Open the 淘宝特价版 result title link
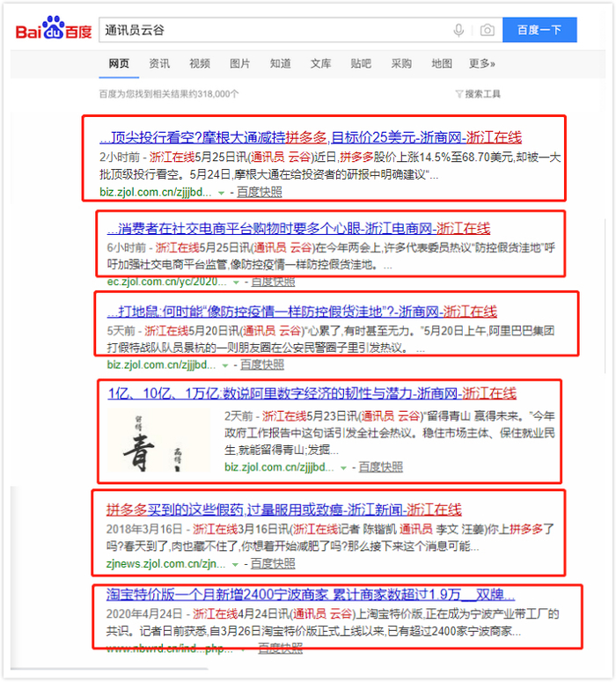This screenshot has height=682, width=616. click(x=311, y=594)
